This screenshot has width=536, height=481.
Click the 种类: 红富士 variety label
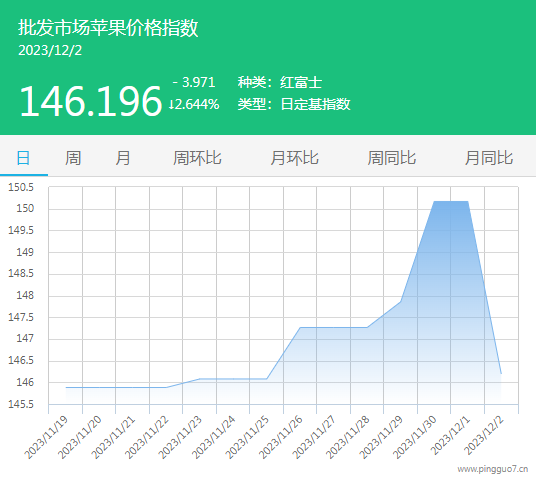[x=280, y=82]
